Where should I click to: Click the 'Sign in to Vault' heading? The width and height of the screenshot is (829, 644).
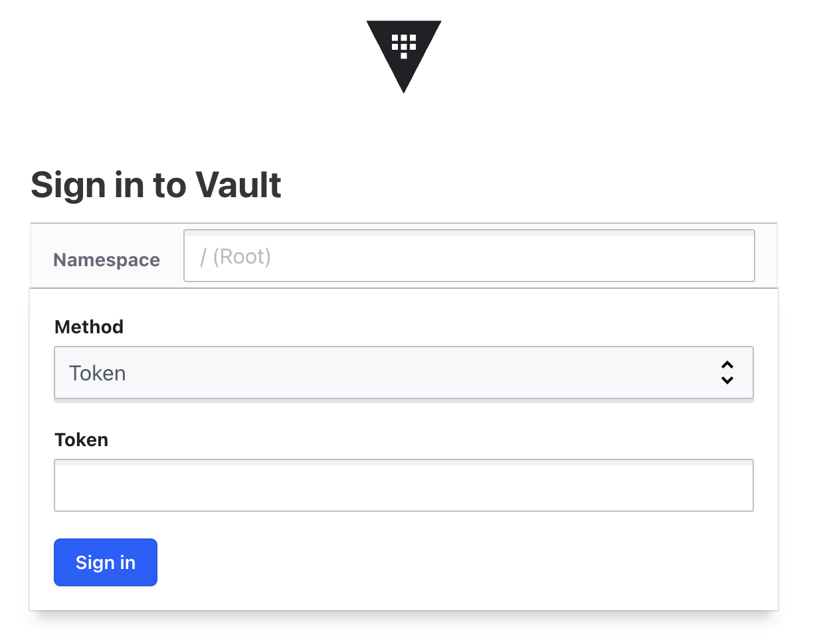[156, 185]
